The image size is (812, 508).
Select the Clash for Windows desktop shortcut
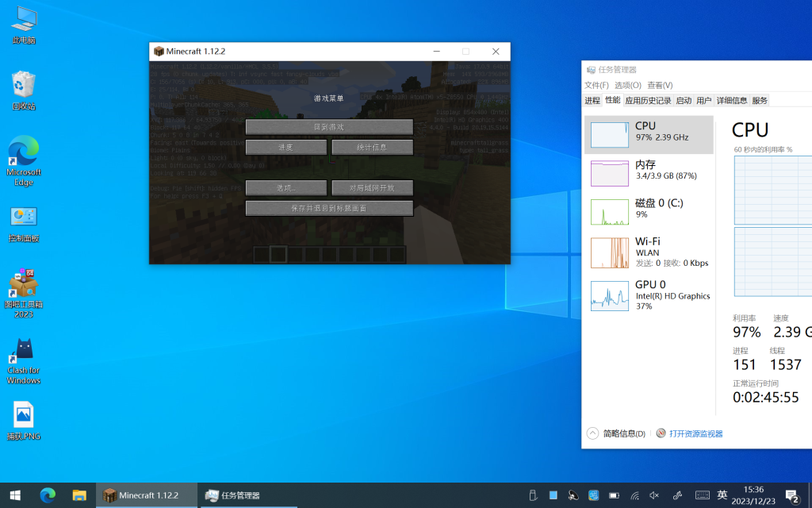24,361
